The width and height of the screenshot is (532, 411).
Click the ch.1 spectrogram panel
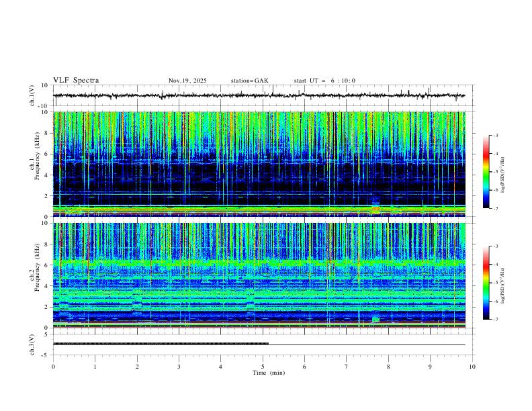tap(259, 164)
